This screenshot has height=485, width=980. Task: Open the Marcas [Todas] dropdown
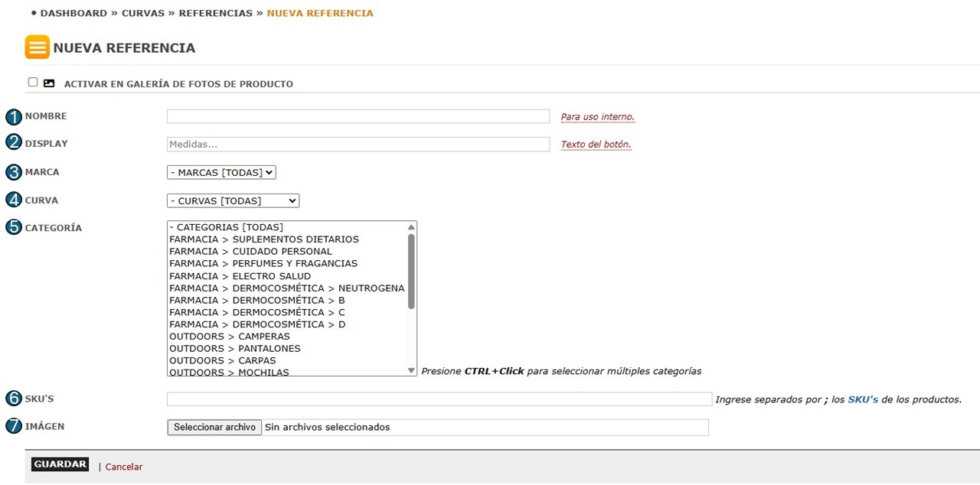click(221, 173)
